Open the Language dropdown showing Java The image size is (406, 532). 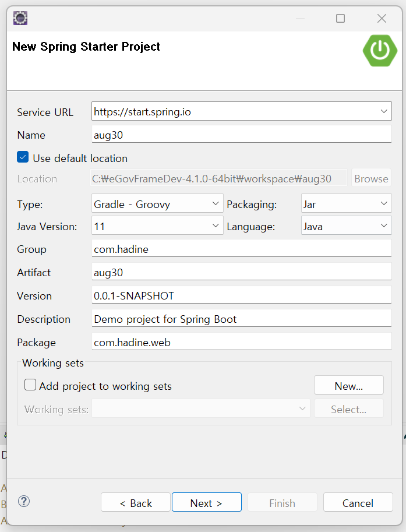347,226
